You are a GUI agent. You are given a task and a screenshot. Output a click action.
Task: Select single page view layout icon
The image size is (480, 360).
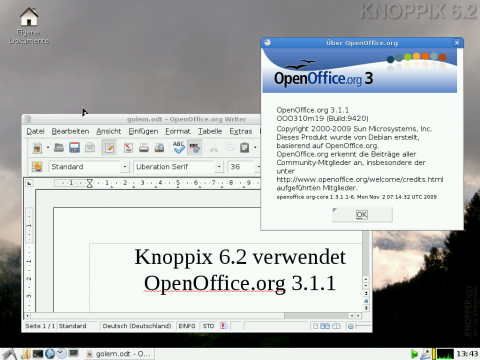(x=315, y=326)
